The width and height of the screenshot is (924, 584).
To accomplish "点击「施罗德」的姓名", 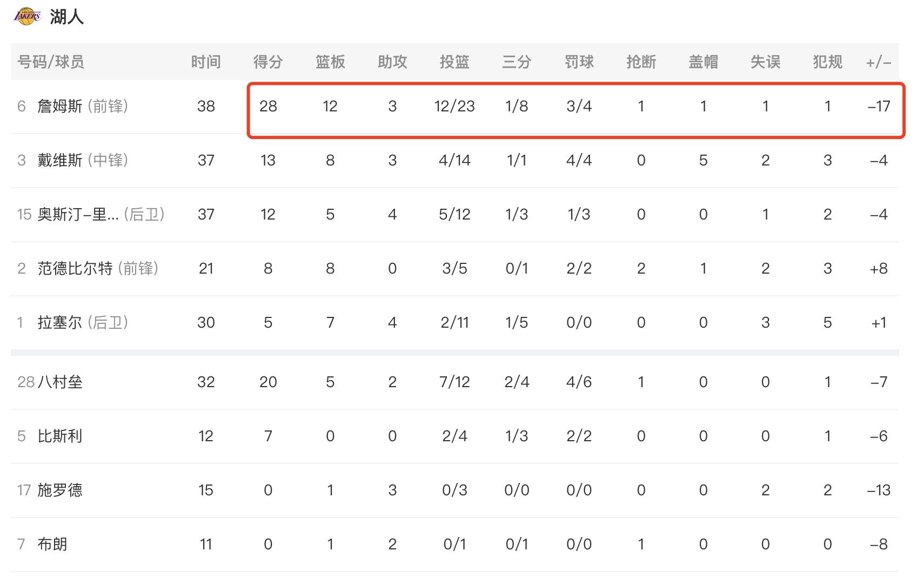I will click(61, 490).
